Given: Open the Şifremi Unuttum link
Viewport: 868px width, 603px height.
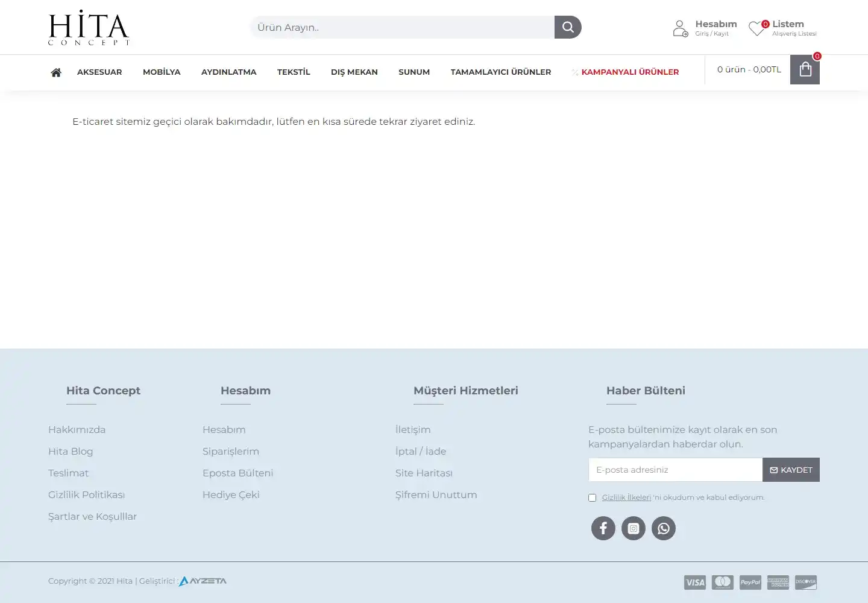Looking at the screenshot, I should pos(436,494).
